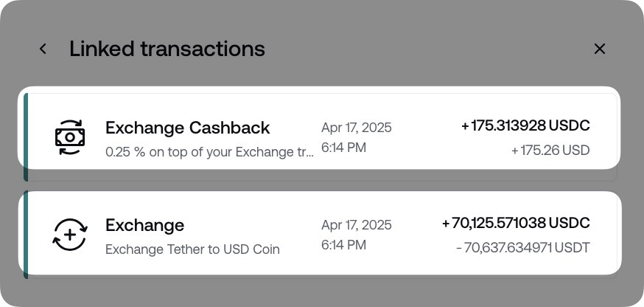Click the 6:14 PM time on Cashback row

(343, 148)
